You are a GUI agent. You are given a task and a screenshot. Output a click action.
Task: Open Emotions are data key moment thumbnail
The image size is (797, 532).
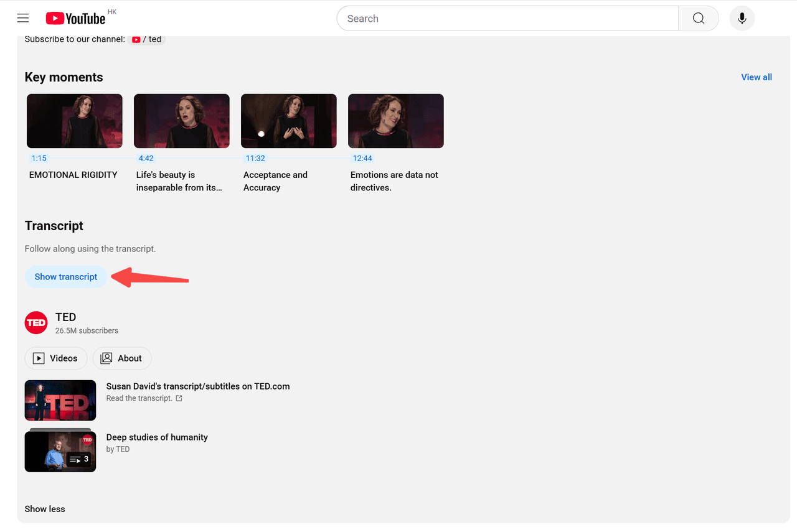396,121
